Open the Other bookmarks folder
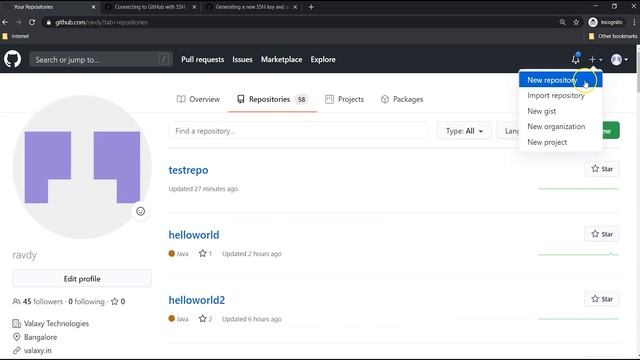The width and height of the screenshot is (640, 360). coord(613,36)
